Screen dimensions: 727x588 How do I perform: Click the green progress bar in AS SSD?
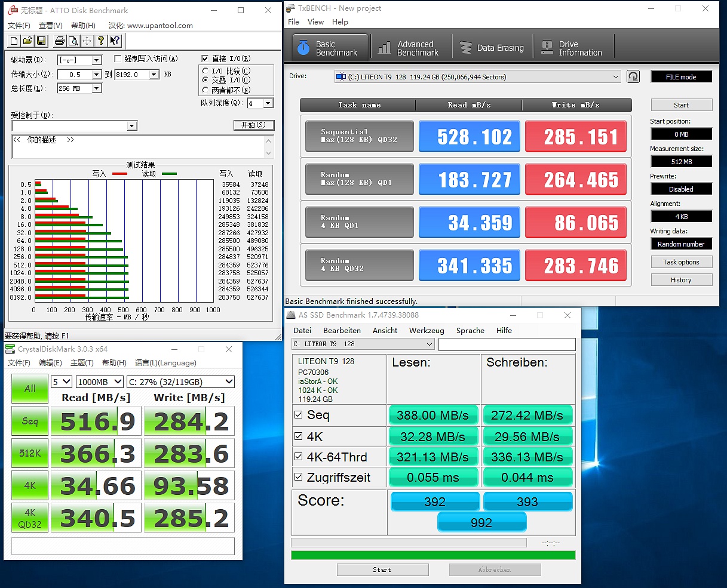pyautogui.click(x=432, y=555)
